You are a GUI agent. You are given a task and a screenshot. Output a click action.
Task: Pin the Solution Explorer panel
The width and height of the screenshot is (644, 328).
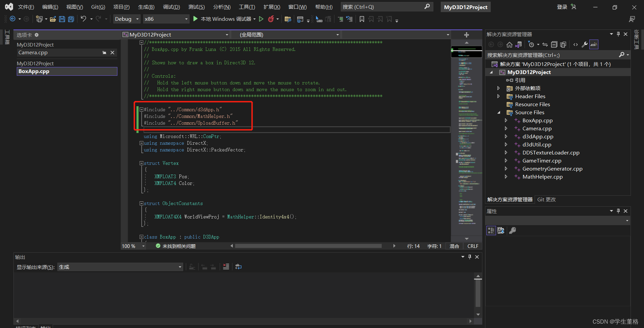click(618, 34)
